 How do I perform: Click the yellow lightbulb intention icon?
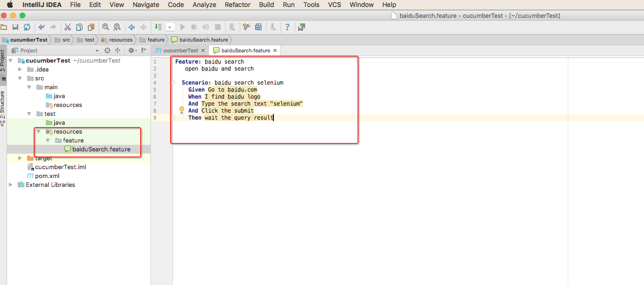[182, 110]
